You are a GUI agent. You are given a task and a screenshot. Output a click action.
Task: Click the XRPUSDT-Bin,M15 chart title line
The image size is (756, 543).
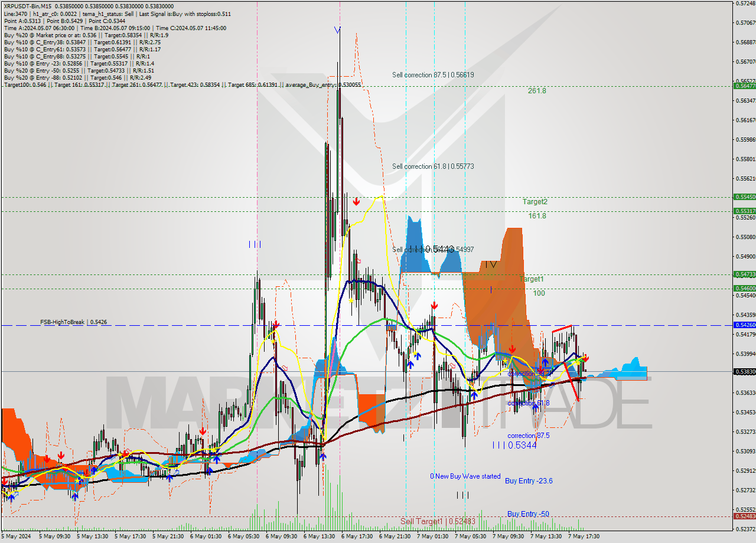(x=89, y=6)
